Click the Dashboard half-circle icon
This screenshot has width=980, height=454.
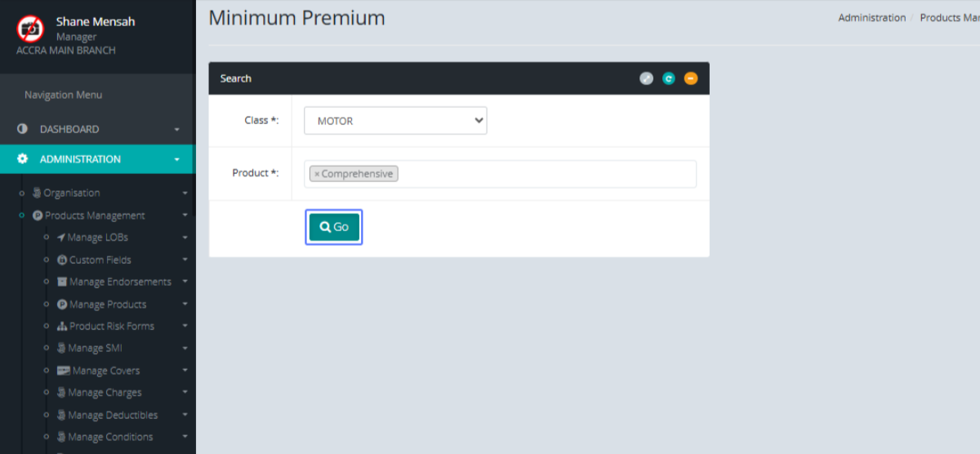tap(22, 129)
